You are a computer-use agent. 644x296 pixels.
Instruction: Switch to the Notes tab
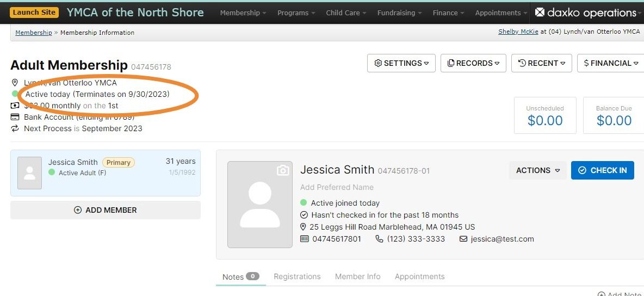pyautogui.click(x=240, y=276)
